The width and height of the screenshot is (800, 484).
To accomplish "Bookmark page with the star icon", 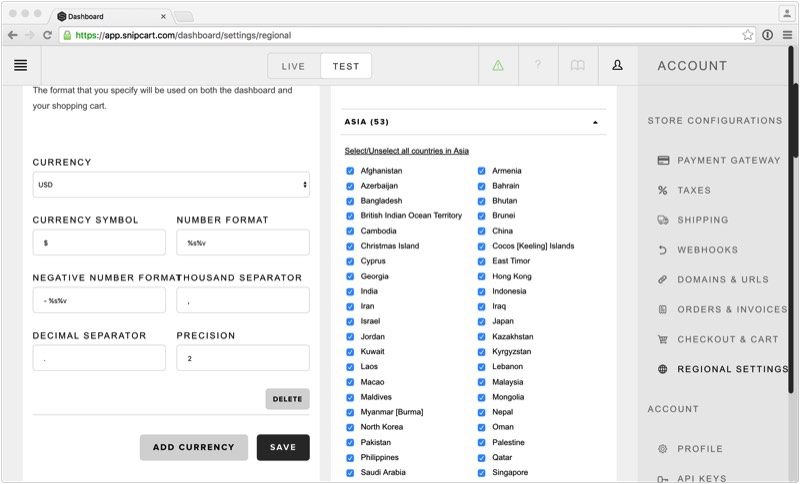I will (747, 35).
